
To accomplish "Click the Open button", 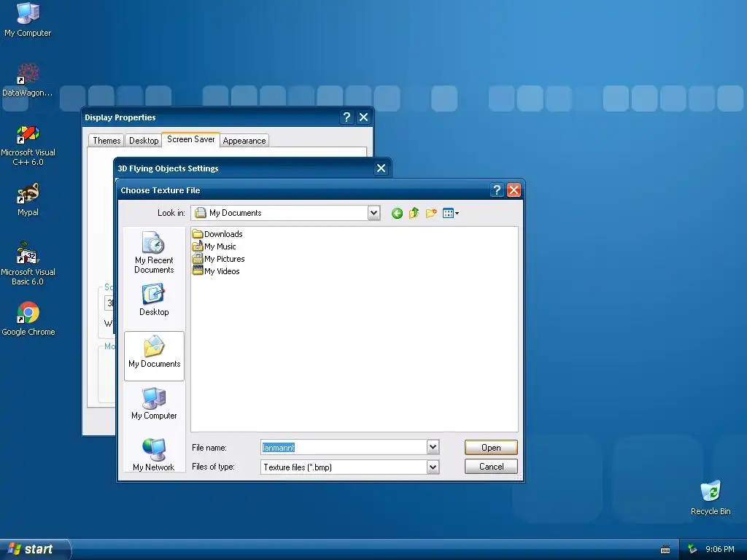I will (491, 447).
